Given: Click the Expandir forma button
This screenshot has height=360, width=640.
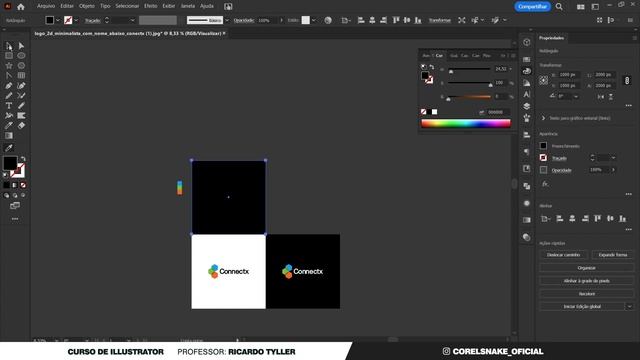Looking at the screenshot, I should 613,255.
